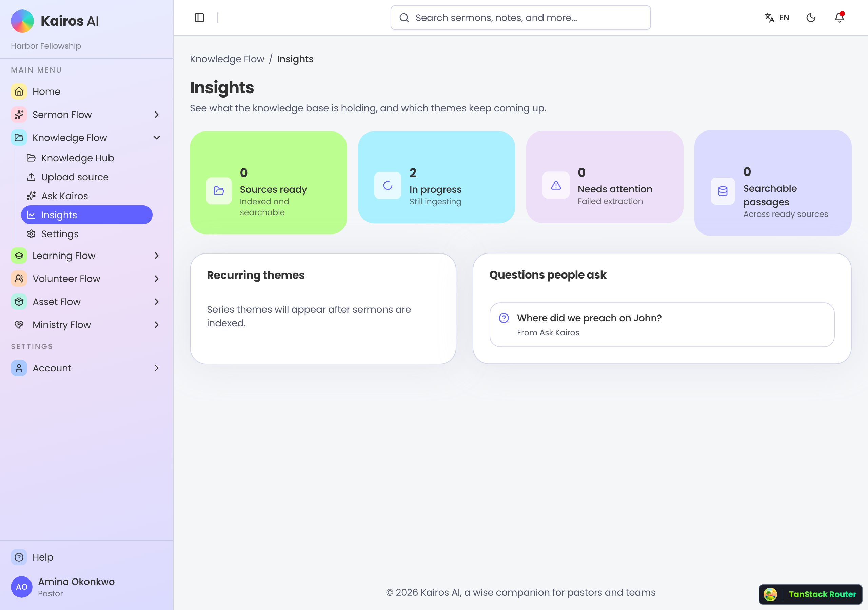Screen dimensions: 868x610
Task: Open the TanStack Router devtools button
Action: coord(810,594)
